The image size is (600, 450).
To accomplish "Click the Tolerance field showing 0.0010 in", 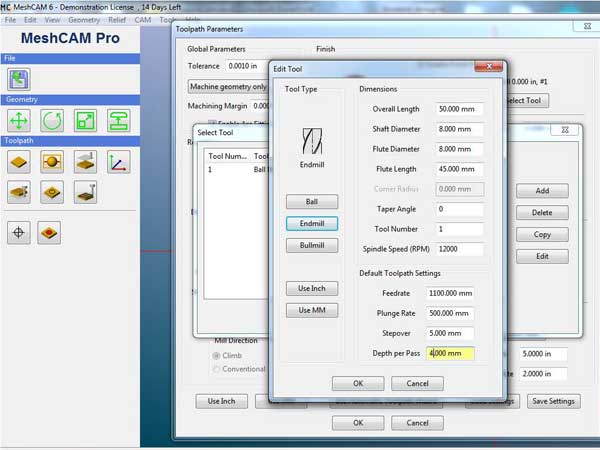I will pos(246,66).
